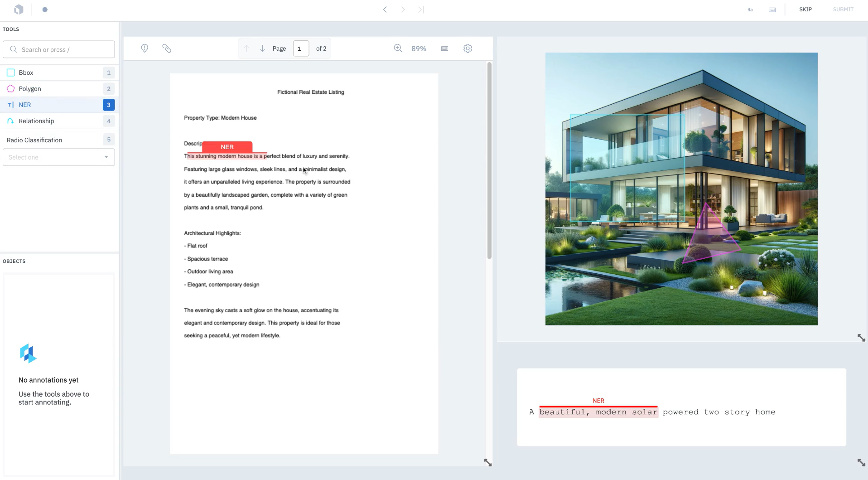Select the Polygon tool

click(x=59, y=89)
